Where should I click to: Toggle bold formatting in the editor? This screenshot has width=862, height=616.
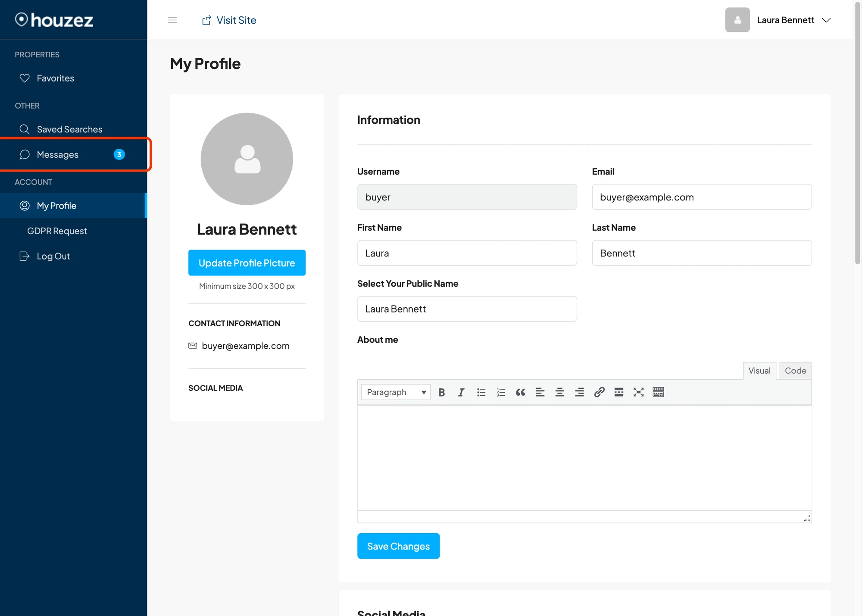(442, 392)
